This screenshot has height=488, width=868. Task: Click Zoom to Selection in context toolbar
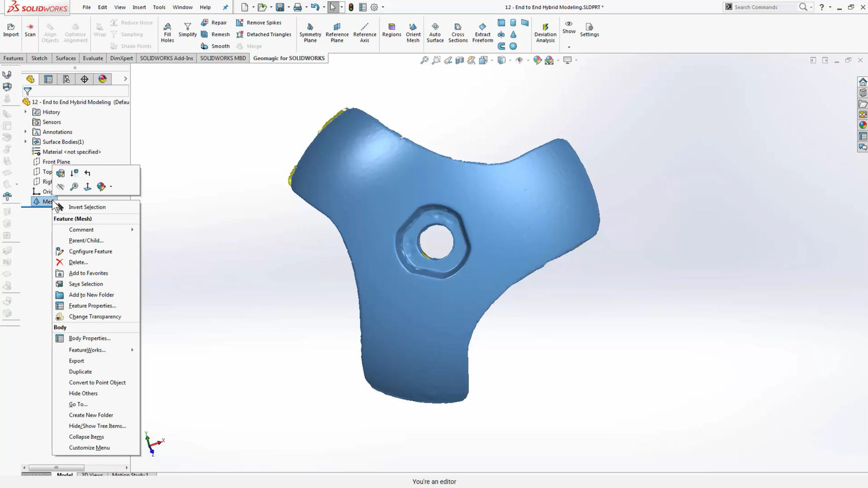tap(74, 187)
